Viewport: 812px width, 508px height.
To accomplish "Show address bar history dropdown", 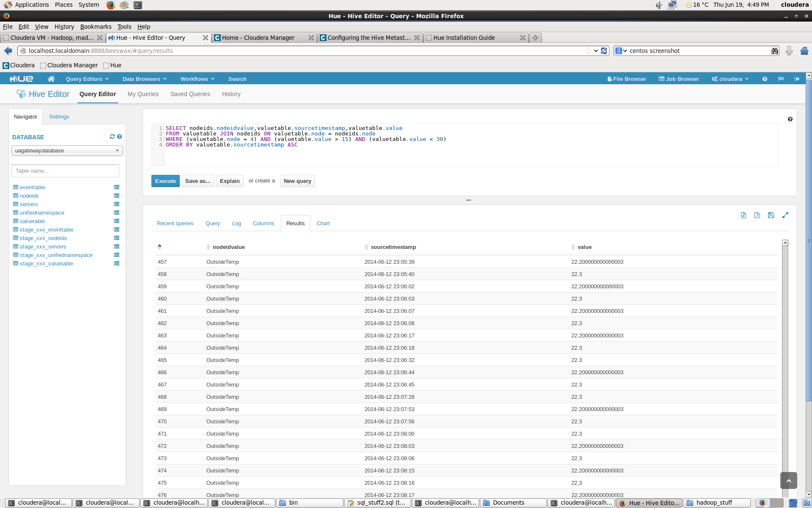I will (596, 51).
